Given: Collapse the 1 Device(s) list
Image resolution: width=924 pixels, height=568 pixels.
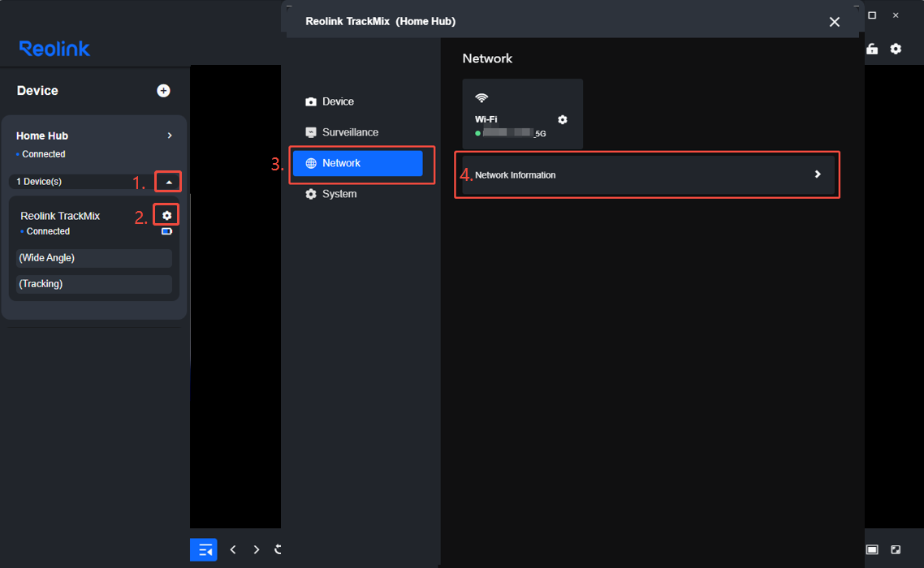Looking at the screenshot, I should [x=169, y=182].
